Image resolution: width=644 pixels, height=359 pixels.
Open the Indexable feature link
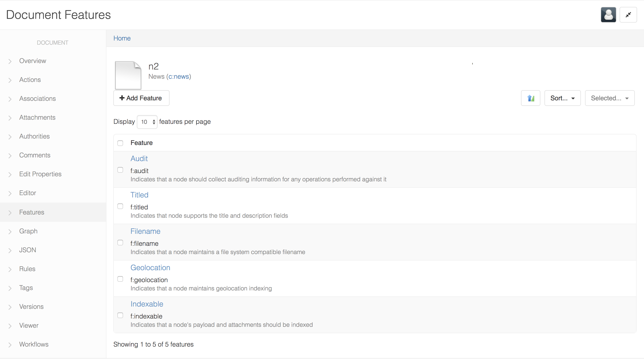pyautogui.click(x=147, y=304)
